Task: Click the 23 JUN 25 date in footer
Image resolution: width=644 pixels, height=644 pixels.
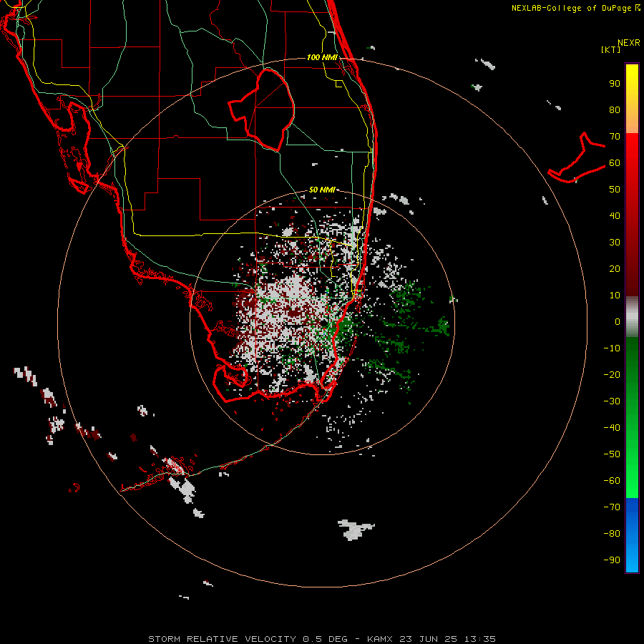Action: coord(428,639)
